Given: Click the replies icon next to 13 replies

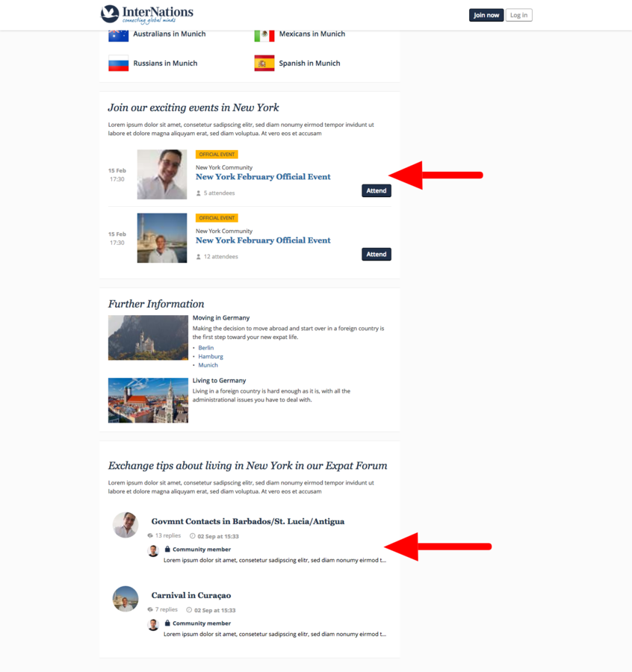Looking at the screenshot, I should tap(150, 535).
